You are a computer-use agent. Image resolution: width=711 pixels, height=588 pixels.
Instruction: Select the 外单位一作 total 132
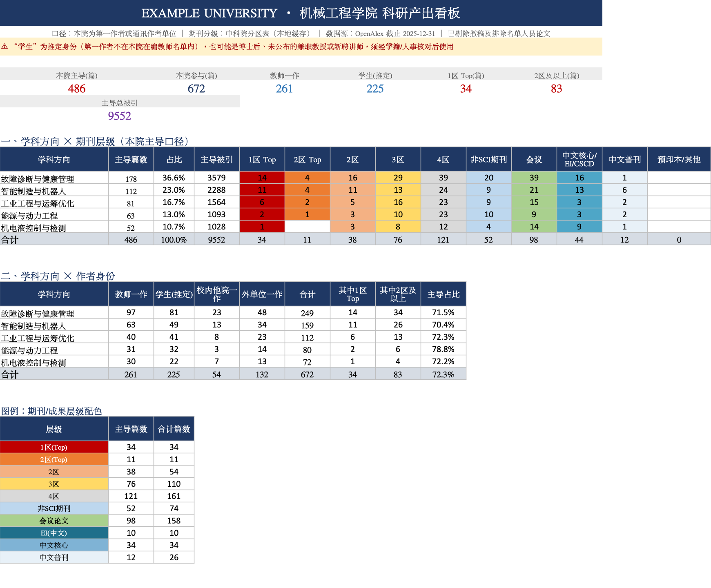pyautogui.click(x=262, y=374)
